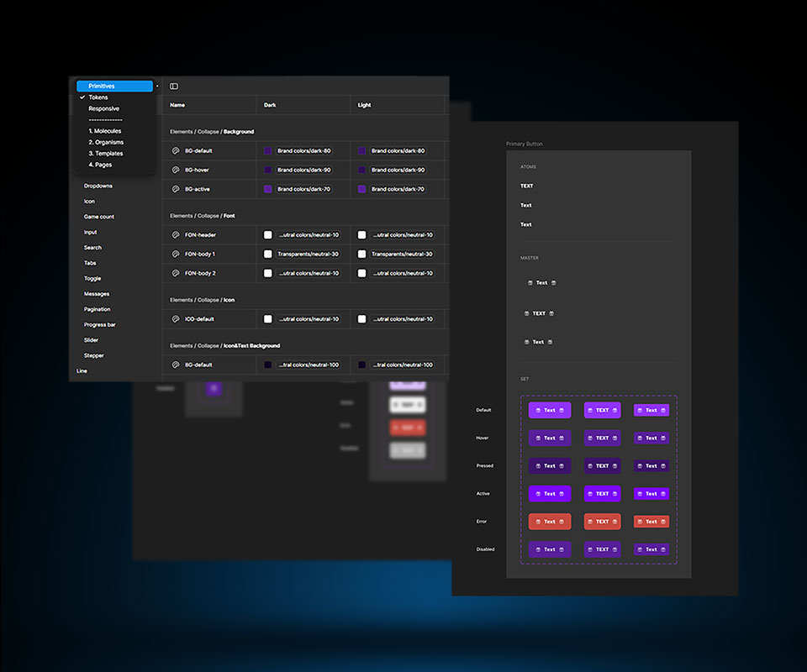Viewport: 807px width, 672px height.
Task: Click the Primary Button frame title
Action: tap(524, 144)
